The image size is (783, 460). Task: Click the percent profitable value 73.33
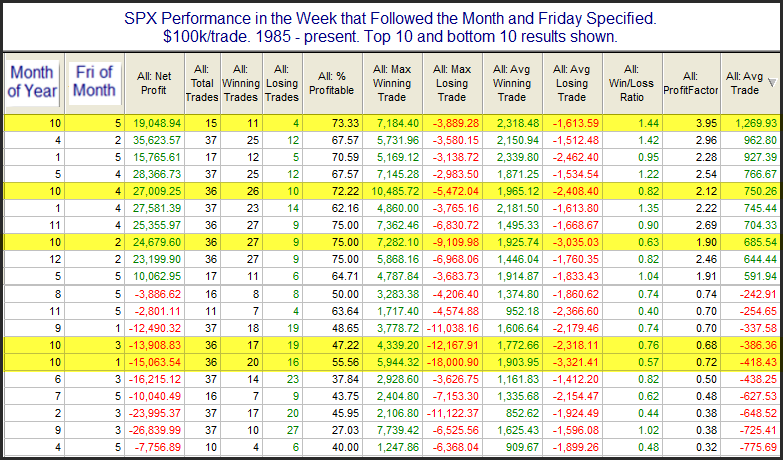pyautogui.click(x=347, y=123)
